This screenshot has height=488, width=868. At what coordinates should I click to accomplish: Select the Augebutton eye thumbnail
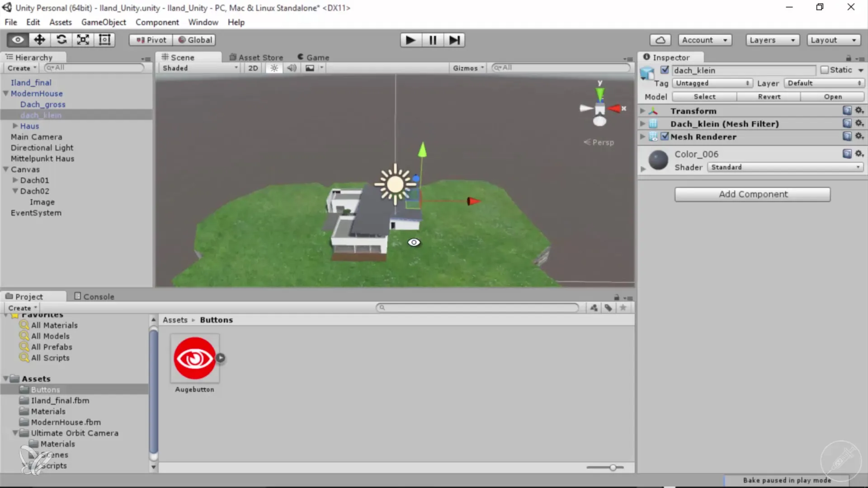pyautogui.click(x=195, y=358)
